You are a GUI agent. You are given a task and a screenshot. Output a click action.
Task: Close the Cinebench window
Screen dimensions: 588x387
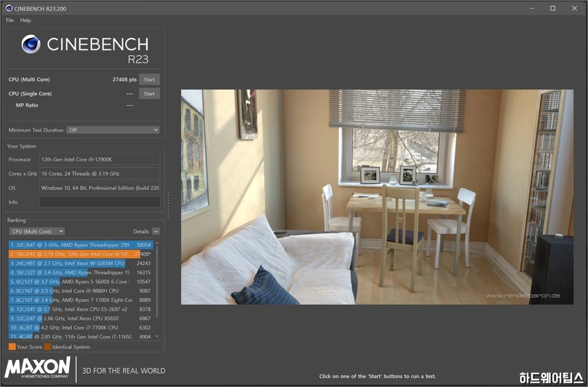point(574,8)
